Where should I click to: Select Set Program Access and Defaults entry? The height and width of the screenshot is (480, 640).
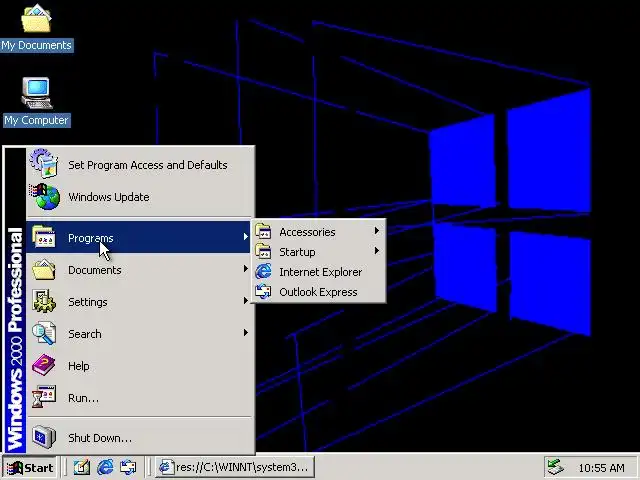click(140, 164)
